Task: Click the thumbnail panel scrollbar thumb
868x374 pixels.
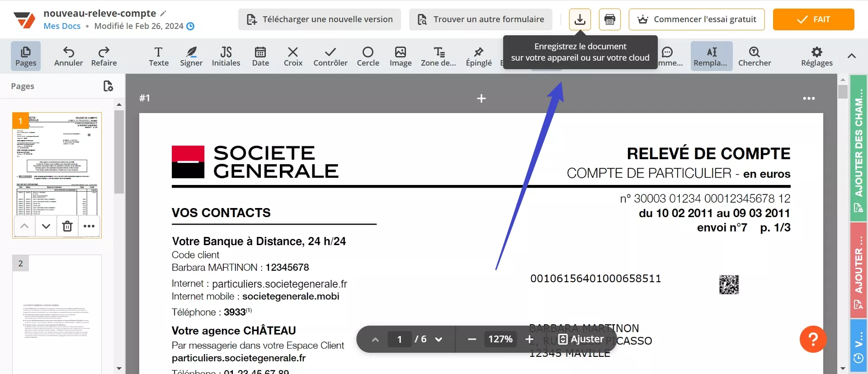Action: (x=119, y=152)
